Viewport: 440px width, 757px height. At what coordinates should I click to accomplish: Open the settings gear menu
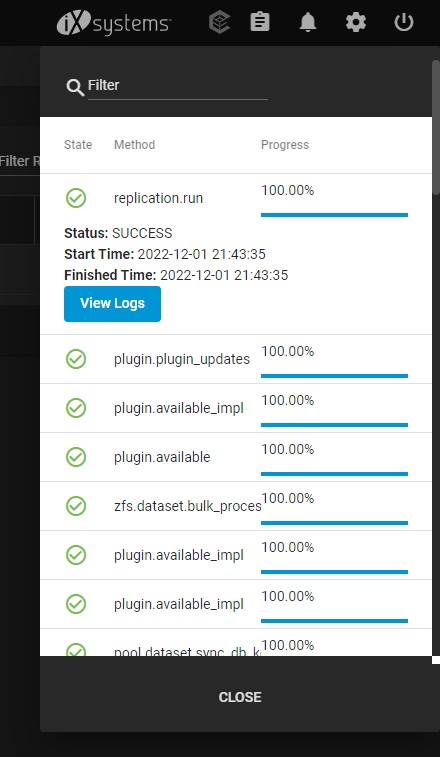356,22
